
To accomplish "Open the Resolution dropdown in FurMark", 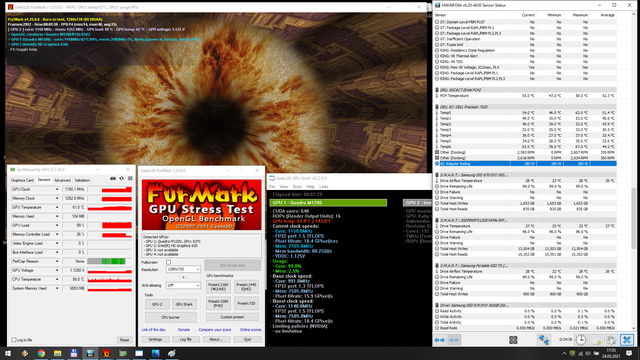I will (x=183, y=269).
